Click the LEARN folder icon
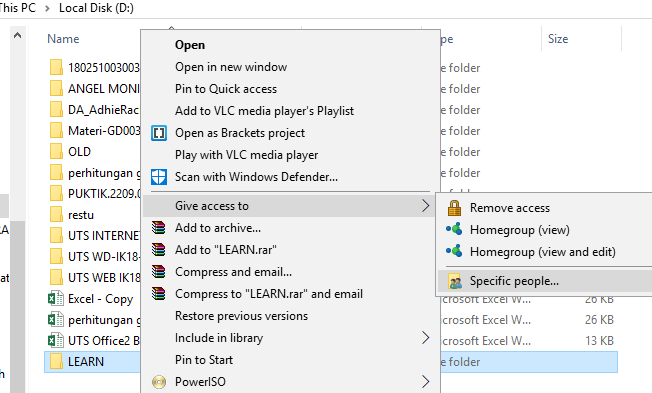This screenshot has height=393, width=652. tap(56, 361)
